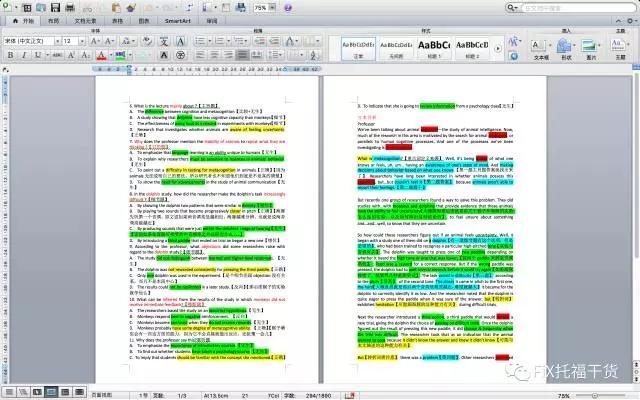Open the Toolbox icon in toolbar

point(226,7)
